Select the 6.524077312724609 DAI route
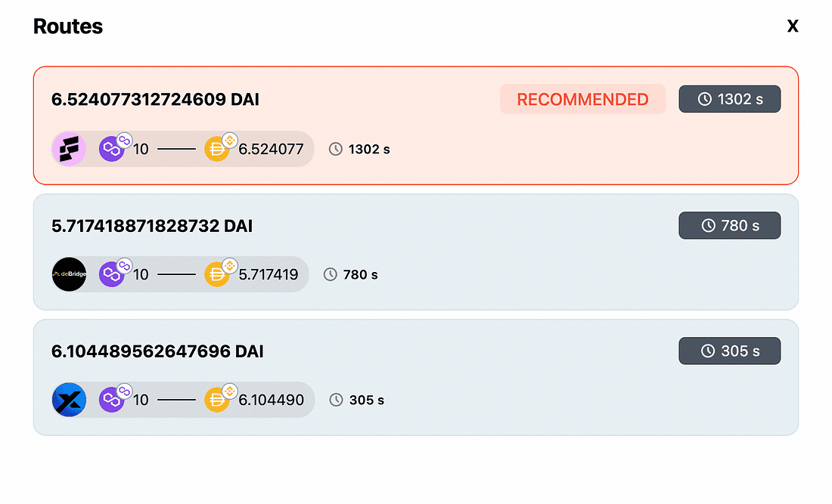832x504 pixels. coord(156,99)
